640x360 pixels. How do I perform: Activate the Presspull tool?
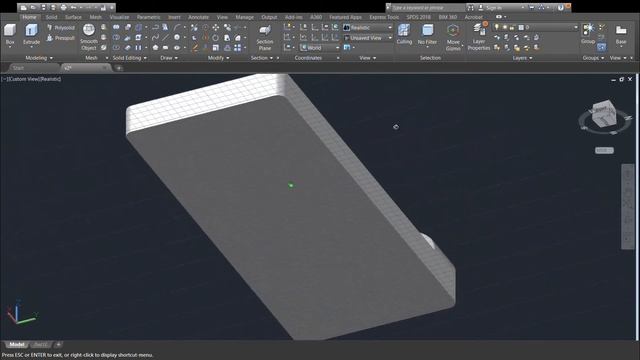coord(61,38)
